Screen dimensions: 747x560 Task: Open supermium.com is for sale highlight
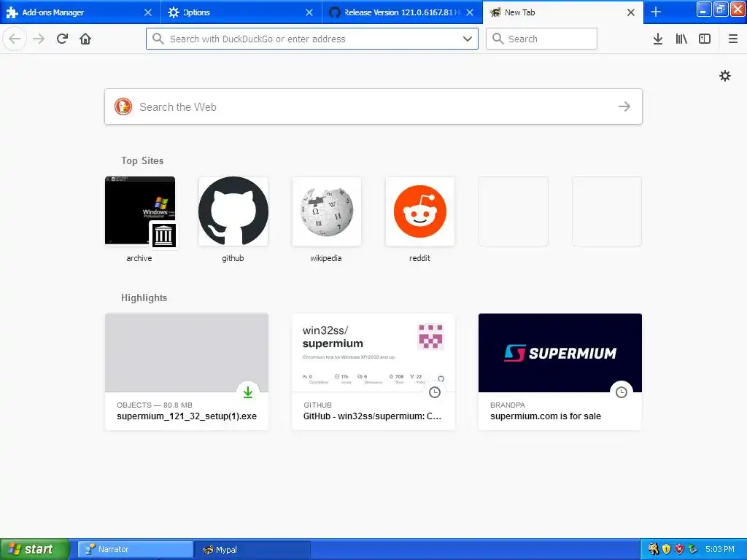(x=560, y=372)
